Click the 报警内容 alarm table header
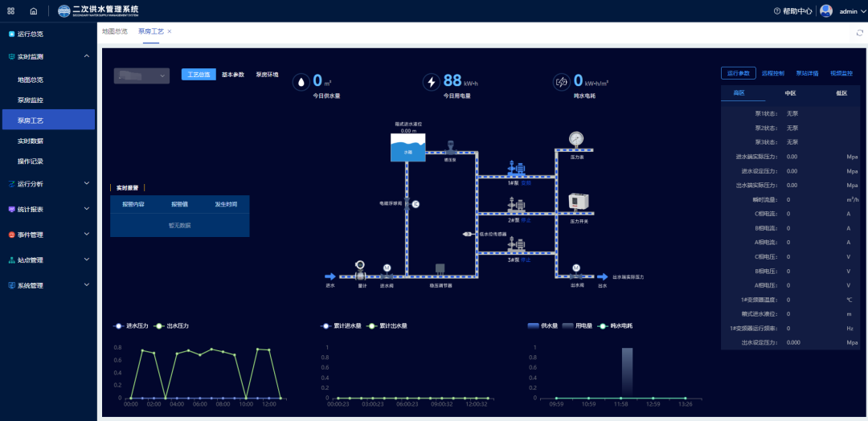Viewport: 868px width, 421px height. [133, 204]
